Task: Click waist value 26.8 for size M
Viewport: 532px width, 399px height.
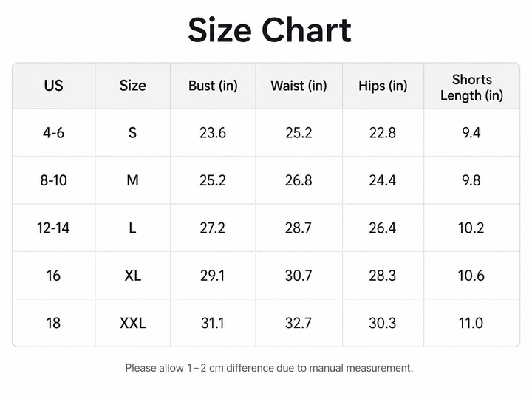Action: [299, 180]
